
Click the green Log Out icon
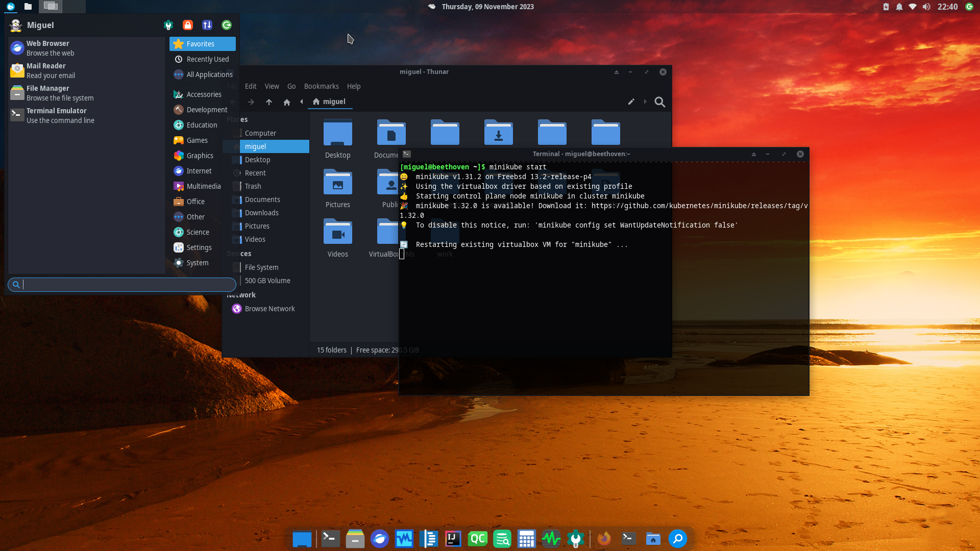[x=227, y=25]
